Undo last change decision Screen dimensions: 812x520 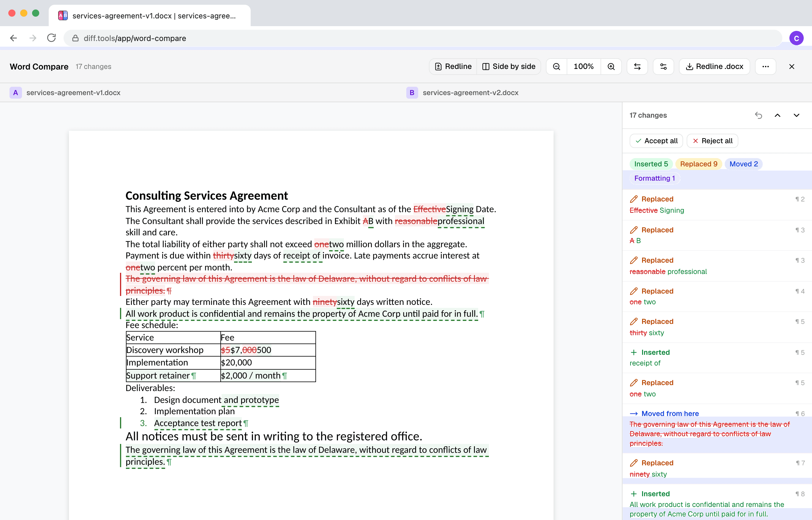(758, 116)
